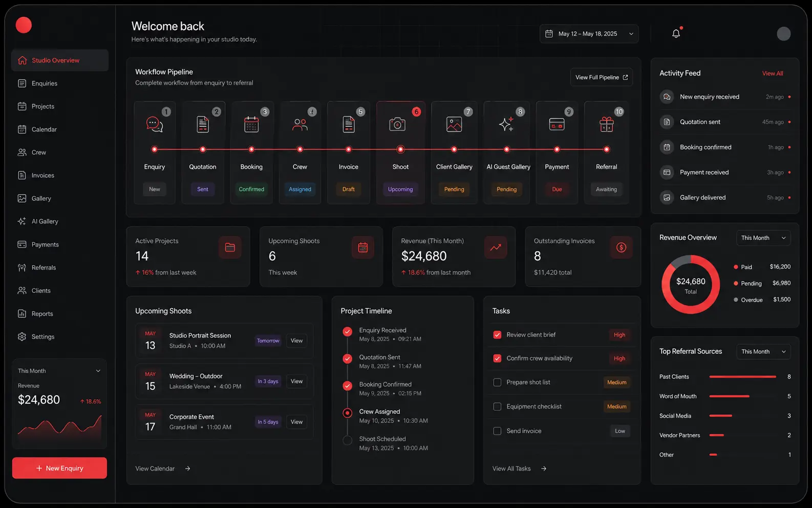
Task: Click the Booking calendar pipeline icon
Action: point(251,124)
